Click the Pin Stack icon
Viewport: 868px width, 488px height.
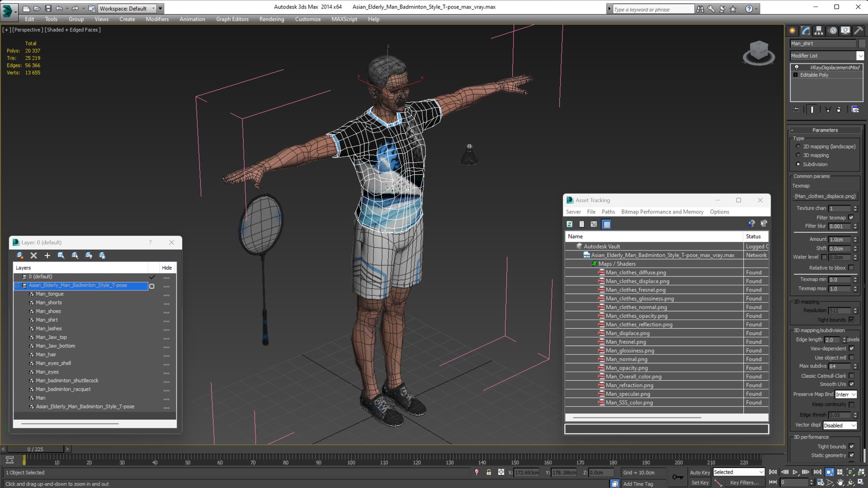(796, 109)
